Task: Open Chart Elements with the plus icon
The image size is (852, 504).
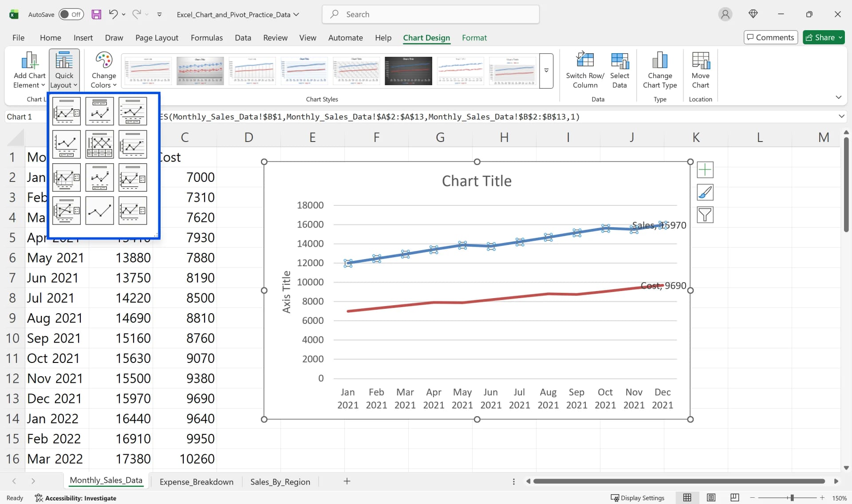Action: click(x=705, y=170)
